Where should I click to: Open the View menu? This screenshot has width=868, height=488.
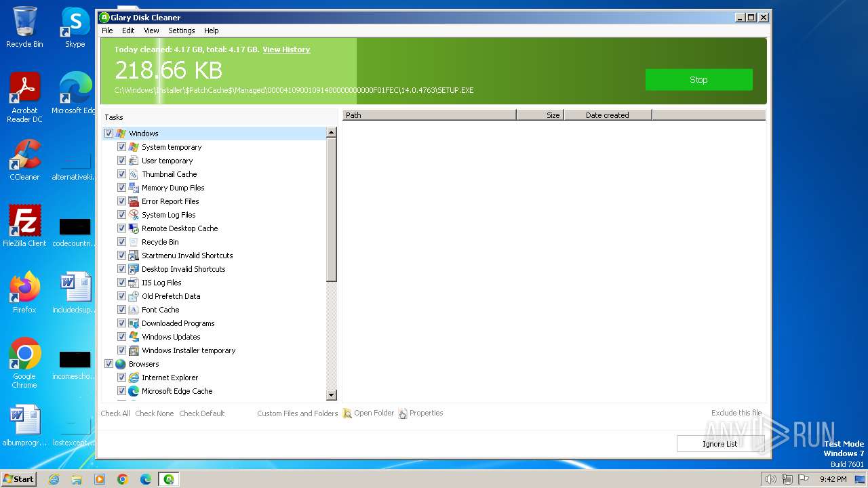click(x=151, y=30)
